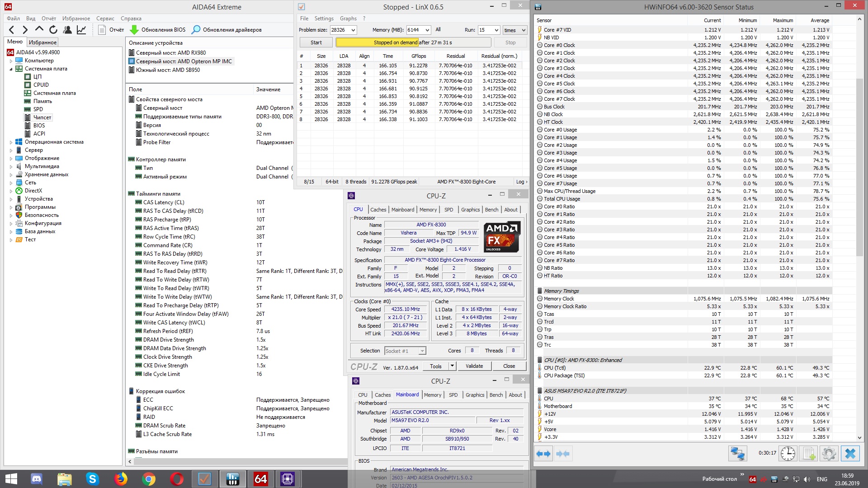The width and height of the screenshot is (868, 488).
Task: Open HWiNFO sensor settings gear
Action: [829, 453]
